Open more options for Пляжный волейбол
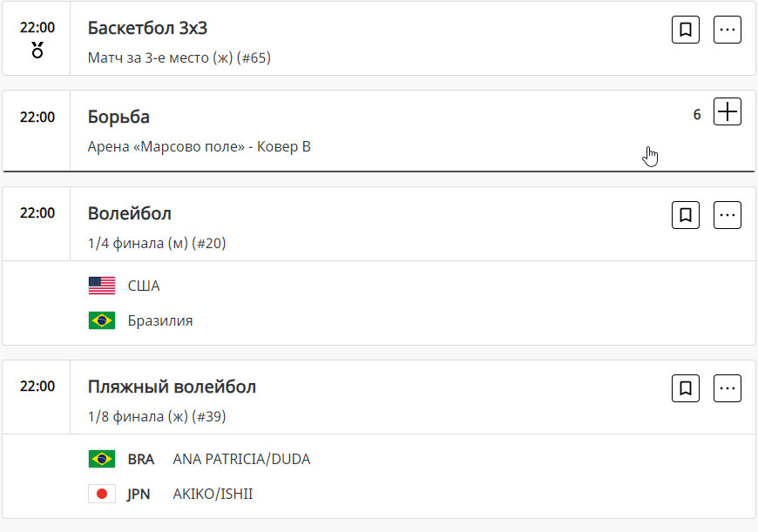 728,387
